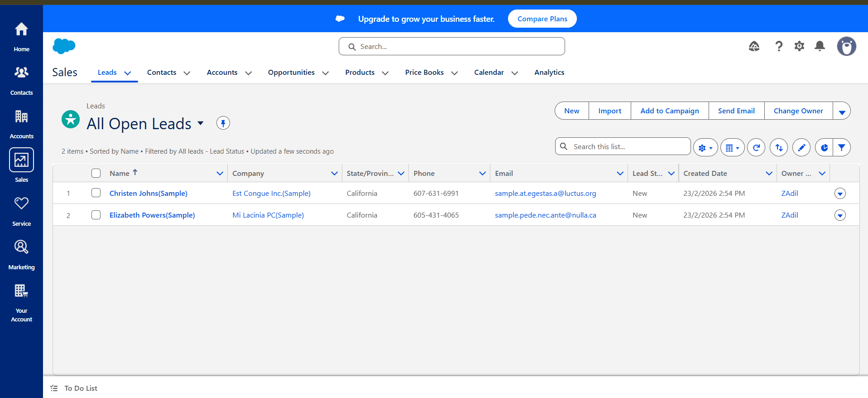Click the list sort arrows icon
This screenshot has height=398, width=868.
pos(779,147)
